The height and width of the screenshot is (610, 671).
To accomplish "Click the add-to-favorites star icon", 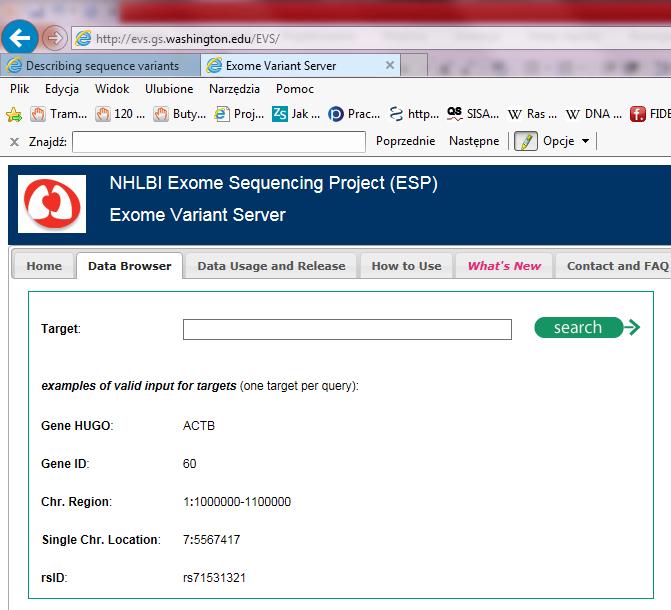I will (x=14, y=114).
